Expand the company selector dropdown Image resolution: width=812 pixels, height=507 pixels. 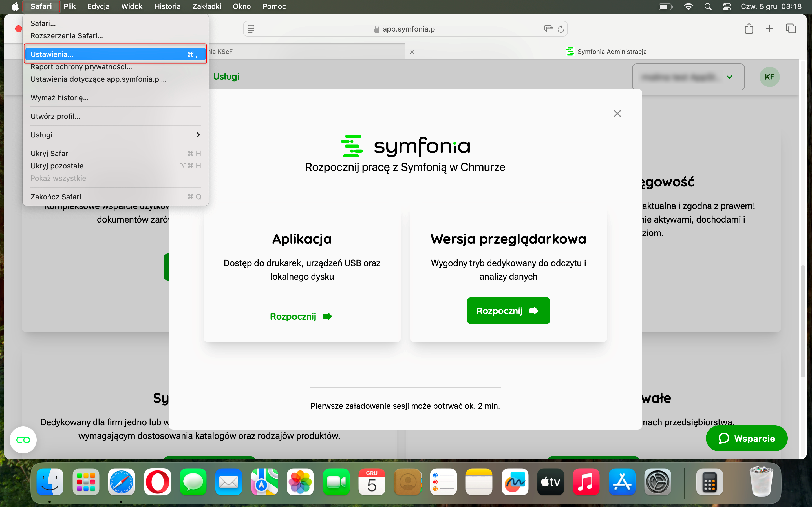coord(729,77)
